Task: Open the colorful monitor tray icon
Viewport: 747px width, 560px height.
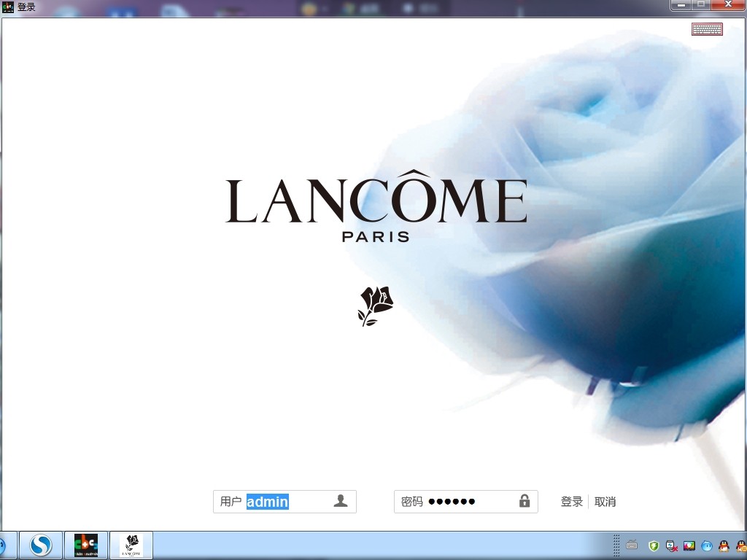Action: [x=689, y=545]
